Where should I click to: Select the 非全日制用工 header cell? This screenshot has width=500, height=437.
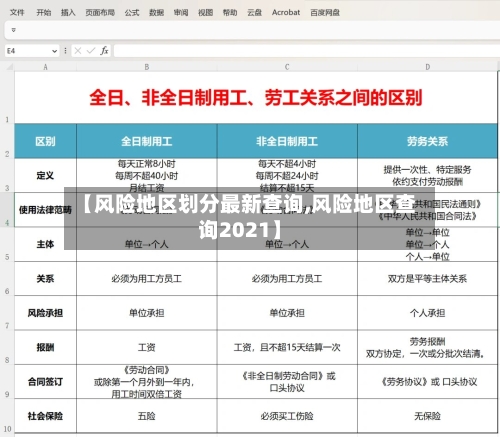click(287, 141)
